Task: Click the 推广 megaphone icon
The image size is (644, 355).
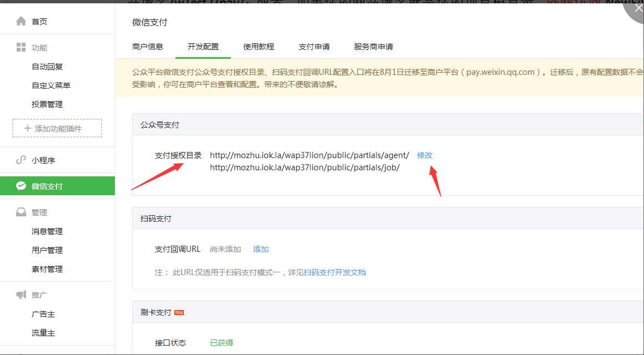Action: pos(21,295)
